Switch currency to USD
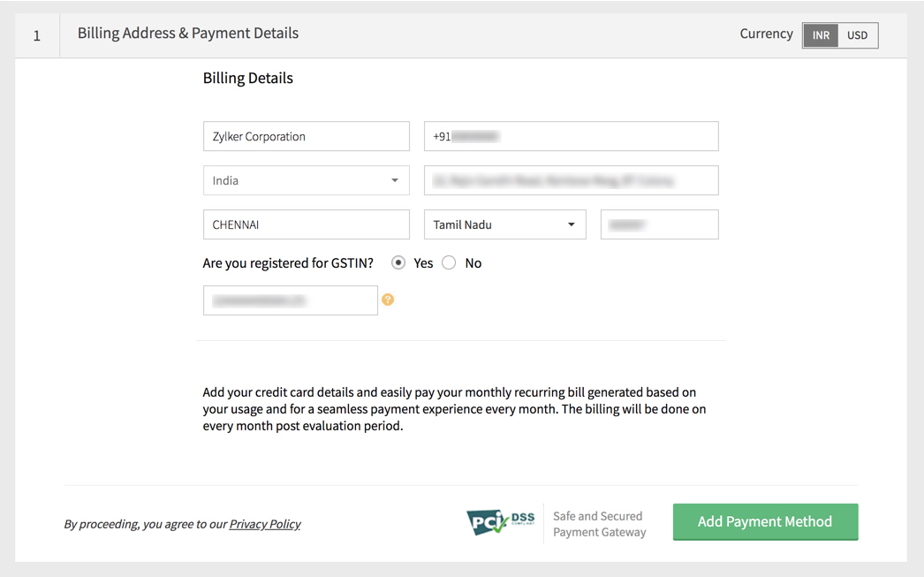The height and width of the screenshot is (577, 924). 858,35
